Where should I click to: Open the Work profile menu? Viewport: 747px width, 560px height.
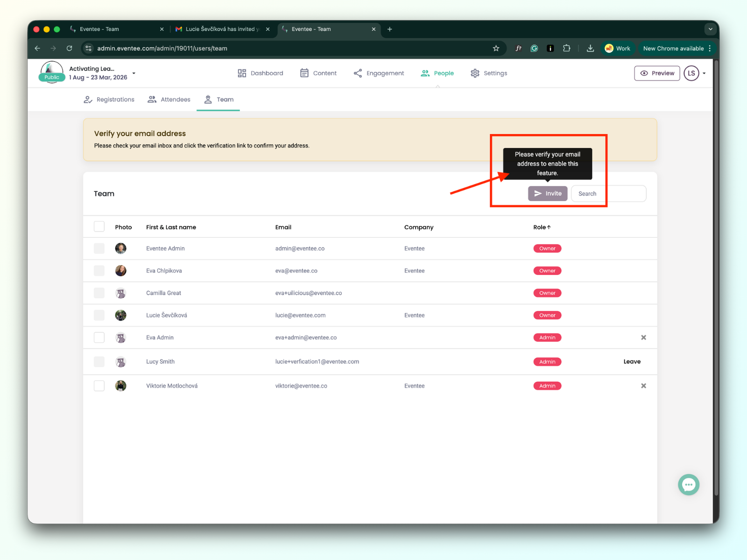tap(617, 49)
